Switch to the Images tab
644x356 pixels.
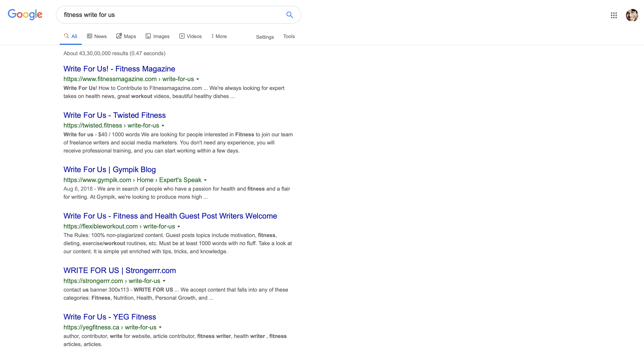click(158, 36)
